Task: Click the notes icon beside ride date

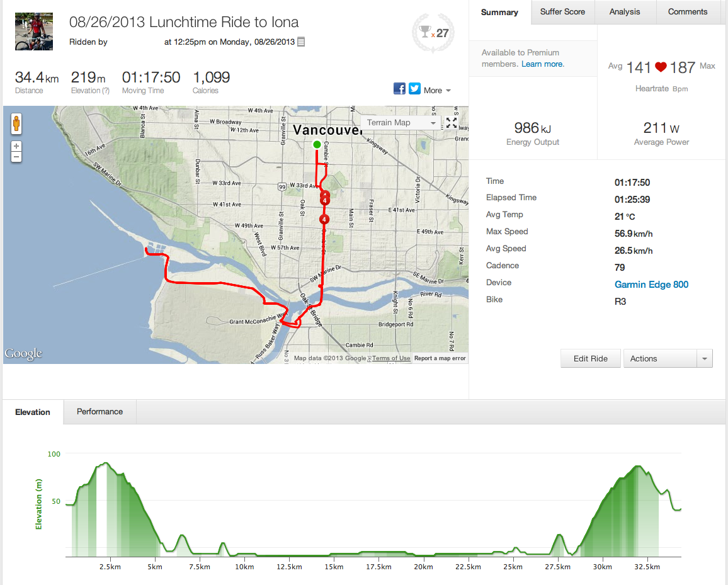Action: coord(301,42)
